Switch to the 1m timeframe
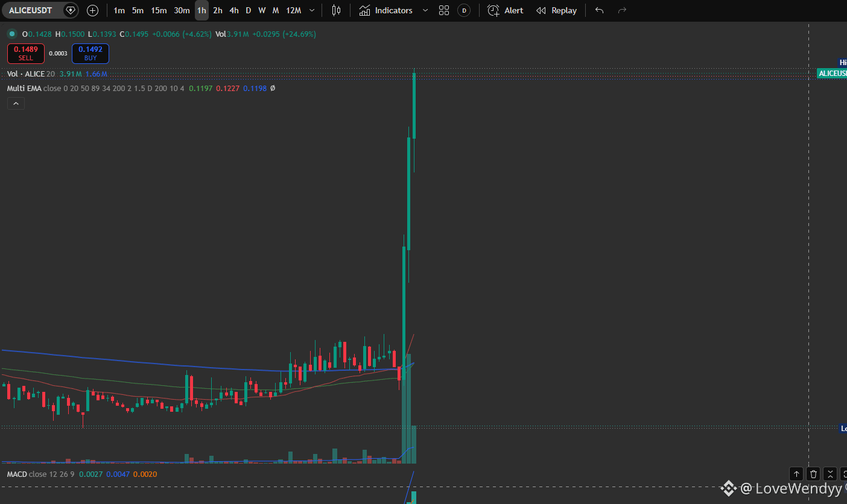 [119, 10]
